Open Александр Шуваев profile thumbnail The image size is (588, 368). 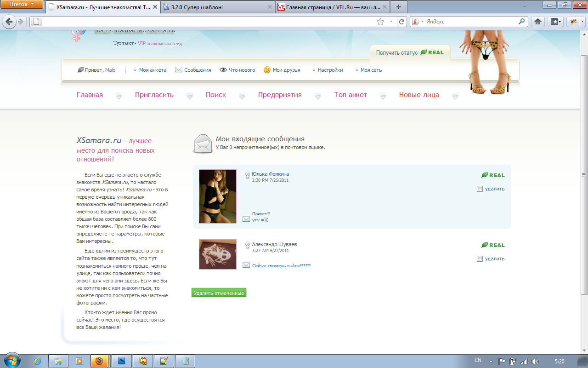pos(218,254)
